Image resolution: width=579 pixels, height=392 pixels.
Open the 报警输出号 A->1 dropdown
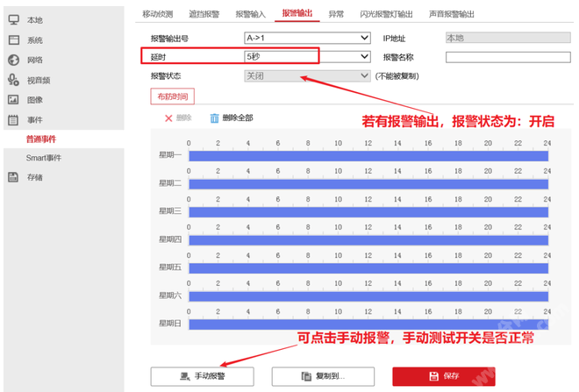click(307, 38)
